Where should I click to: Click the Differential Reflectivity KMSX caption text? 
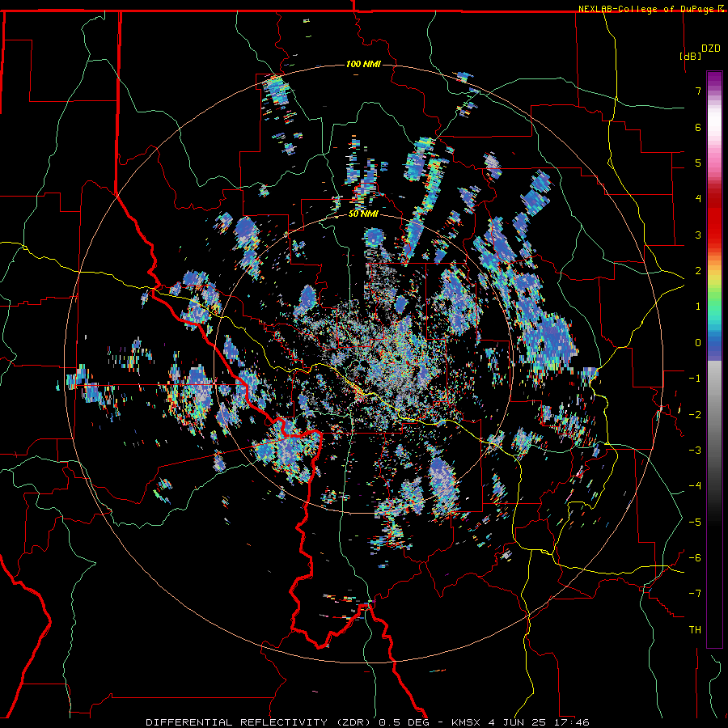point(368,722)
